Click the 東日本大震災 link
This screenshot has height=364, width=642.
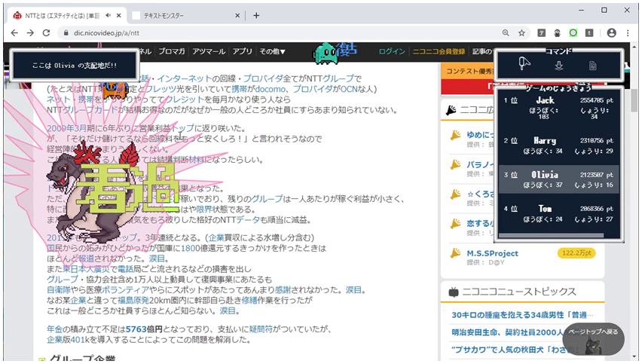tap(87, 269)
